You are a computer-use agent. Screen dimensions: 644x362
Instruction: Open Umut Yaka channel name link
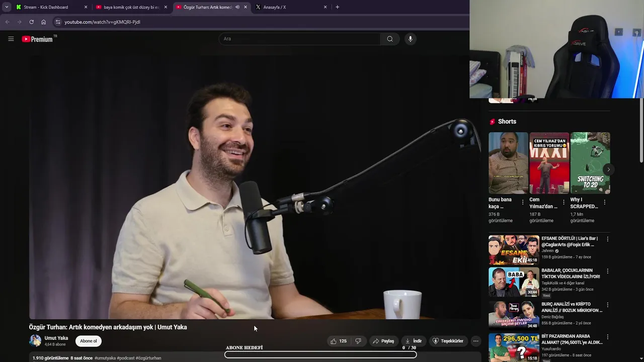[56, 338]
